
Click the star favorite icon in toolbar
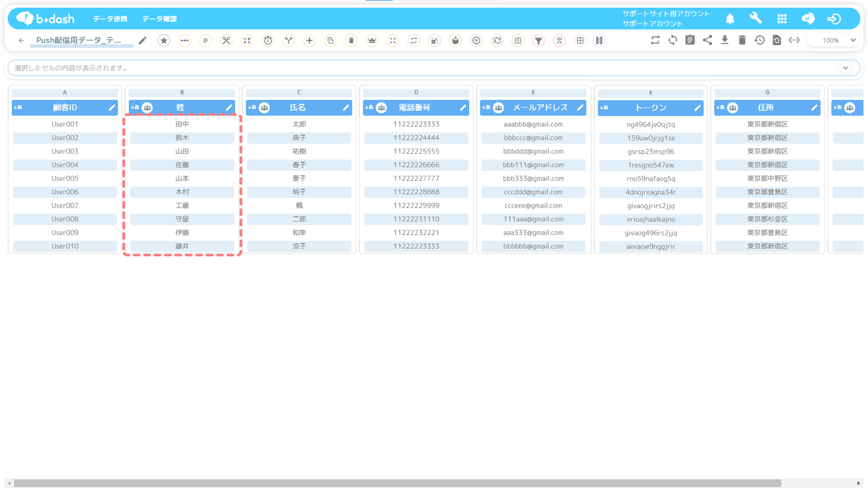(164, 40)
